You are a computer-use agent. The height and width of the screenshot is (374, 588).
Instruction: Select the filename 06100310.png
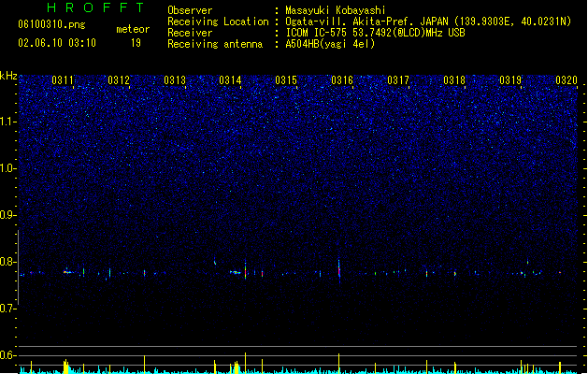(51, 24)
